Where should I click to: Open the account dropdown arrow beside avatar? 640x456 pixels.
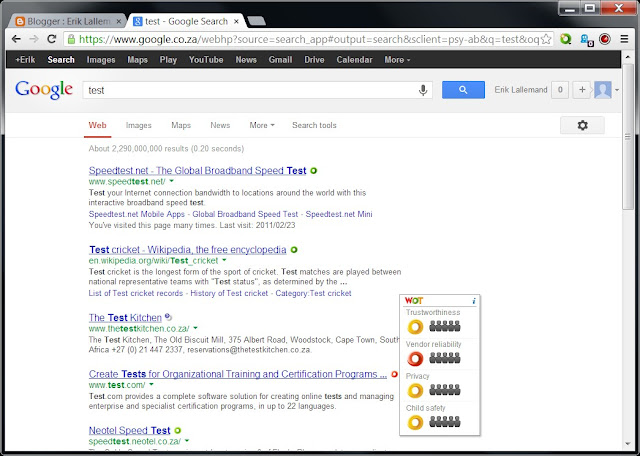(617, 90)
